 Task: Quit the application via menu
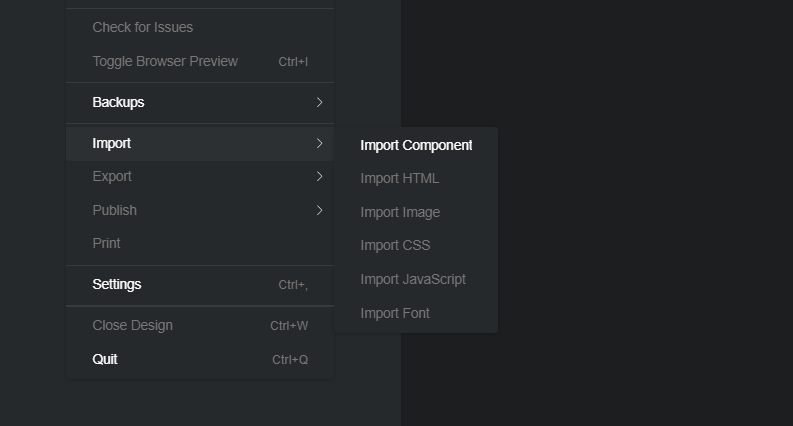pos(105,359)
